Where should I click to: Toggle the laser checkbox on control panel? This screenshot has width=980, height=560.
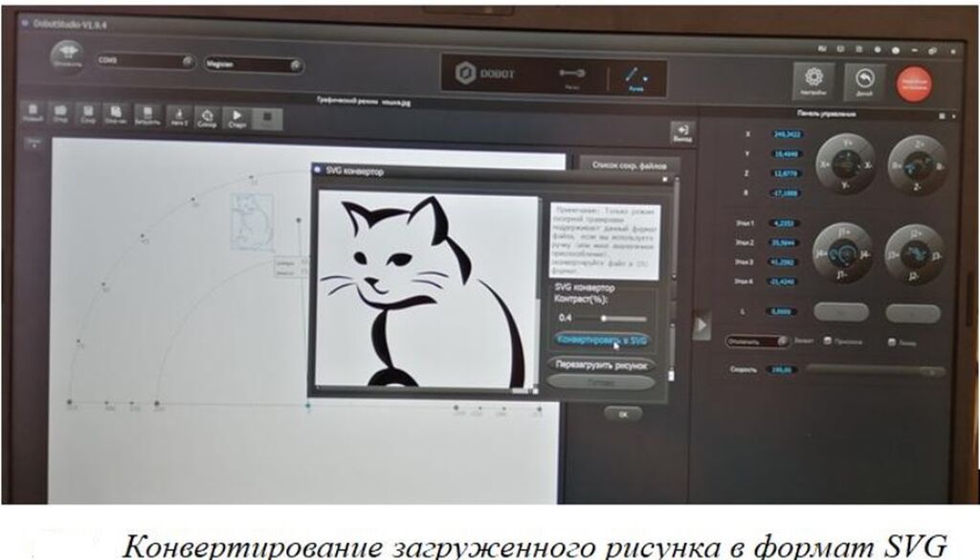tap(891, 342)
